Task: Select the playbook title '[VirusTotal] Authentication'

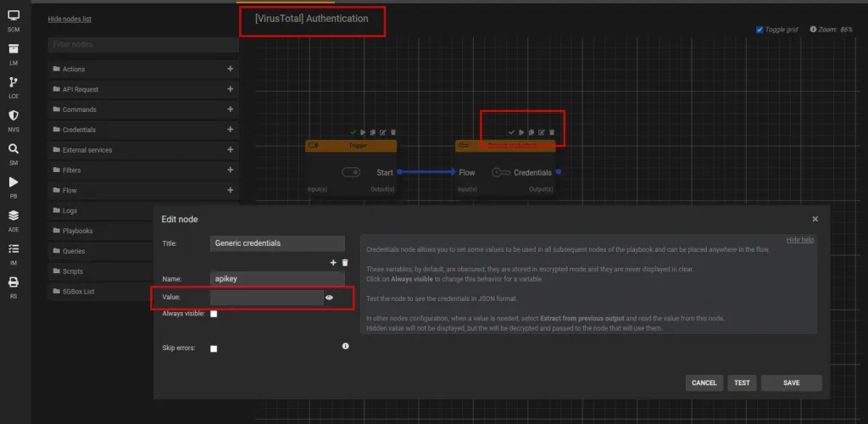Action: (x=312, y=19)
